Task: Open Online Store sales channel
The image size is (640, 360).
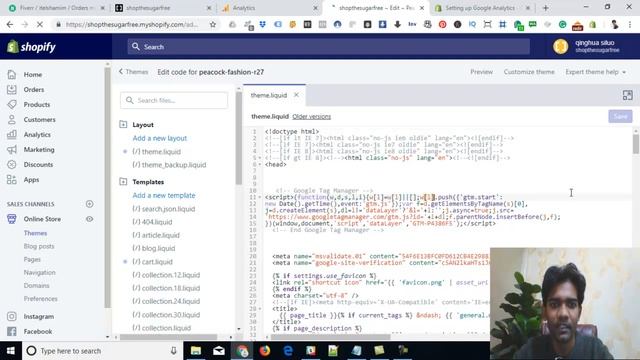Action: tap(42, 219)
